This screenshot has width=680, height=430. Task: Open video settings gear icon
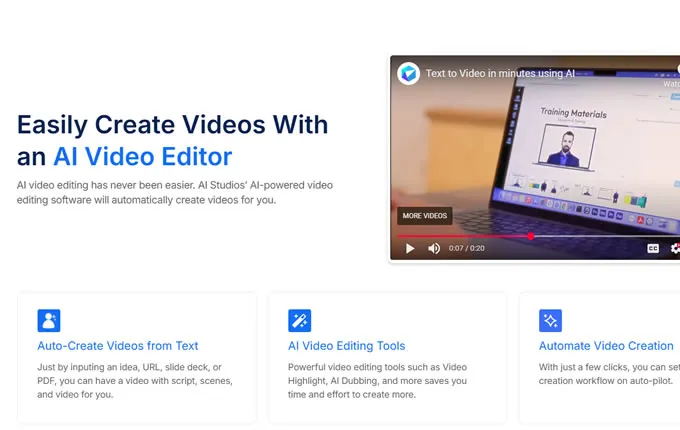675,248
